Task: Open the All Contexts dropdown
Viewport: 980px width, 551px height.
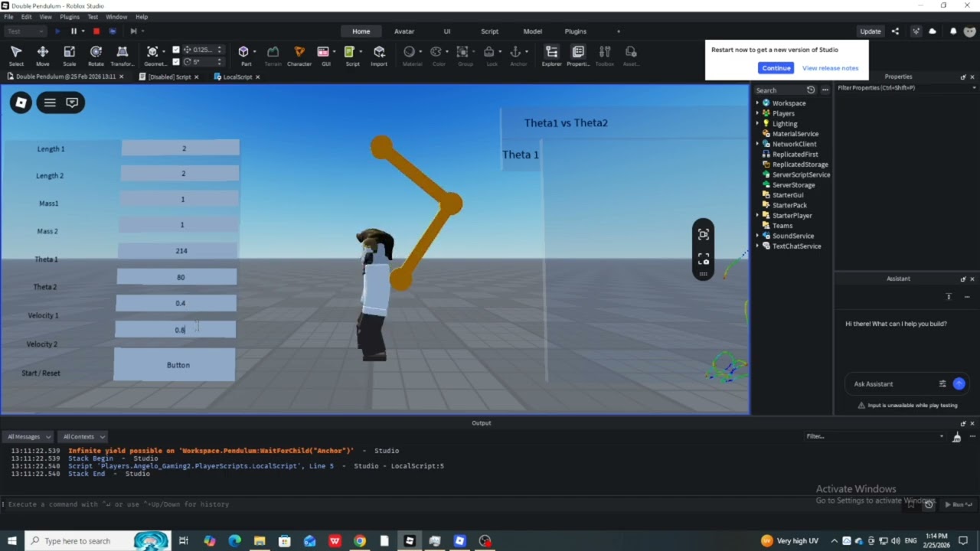Action: coord(83,437)
